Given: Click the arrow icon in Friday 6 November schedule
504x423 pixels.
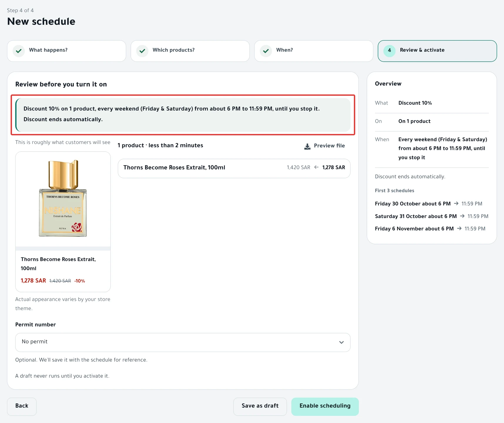Looking at the screenshot, I should (x=459, y=228).
